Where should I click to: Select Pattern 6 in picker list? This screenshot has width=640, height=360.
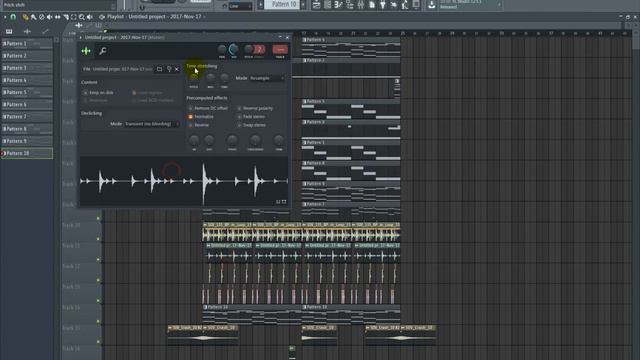pyautogui.click(x=27, y=104)
